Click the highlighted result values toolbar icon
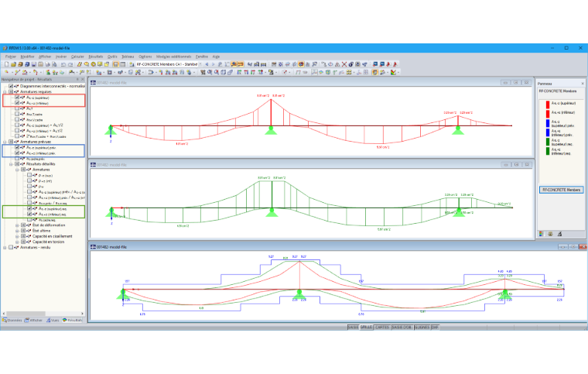588x374 pixels. pos(241,64)
